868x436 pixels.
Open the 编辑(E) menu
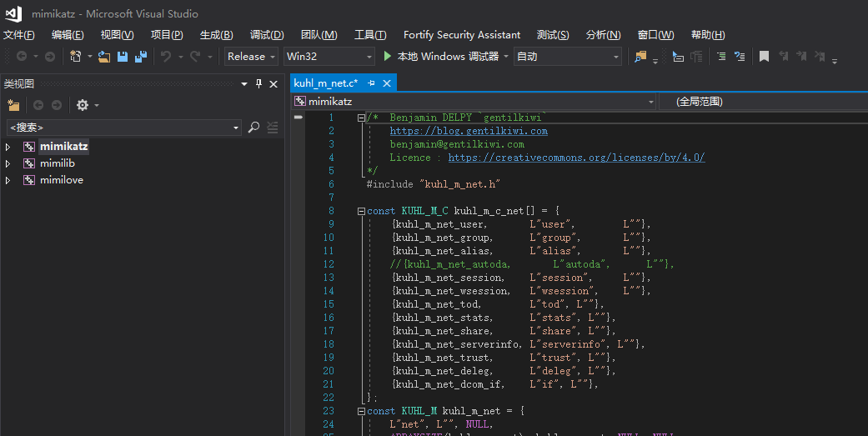[x=68, y=35]
